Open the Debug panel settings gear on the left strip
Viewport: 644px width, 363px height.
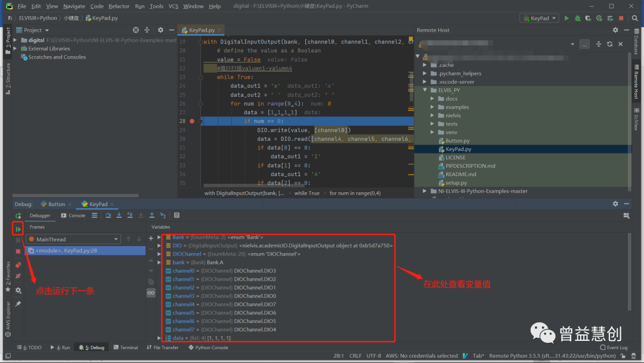pos(18,290)
